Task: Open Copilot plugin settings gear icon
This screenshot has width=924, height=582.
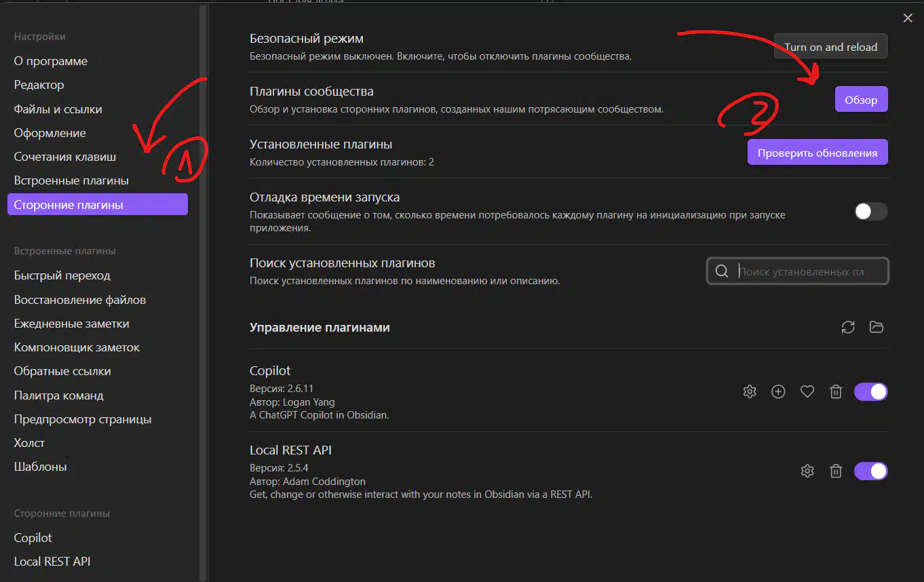Action: pos(750,391)
